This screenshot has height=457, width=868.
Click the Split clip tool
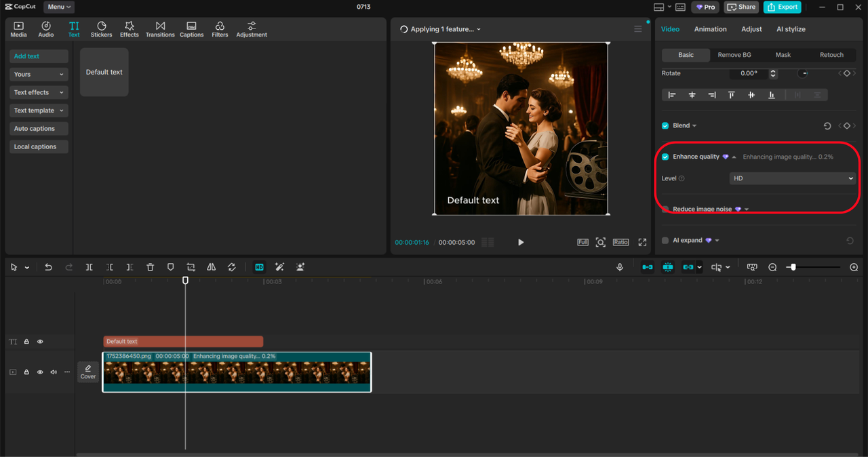tap(89, 267)
